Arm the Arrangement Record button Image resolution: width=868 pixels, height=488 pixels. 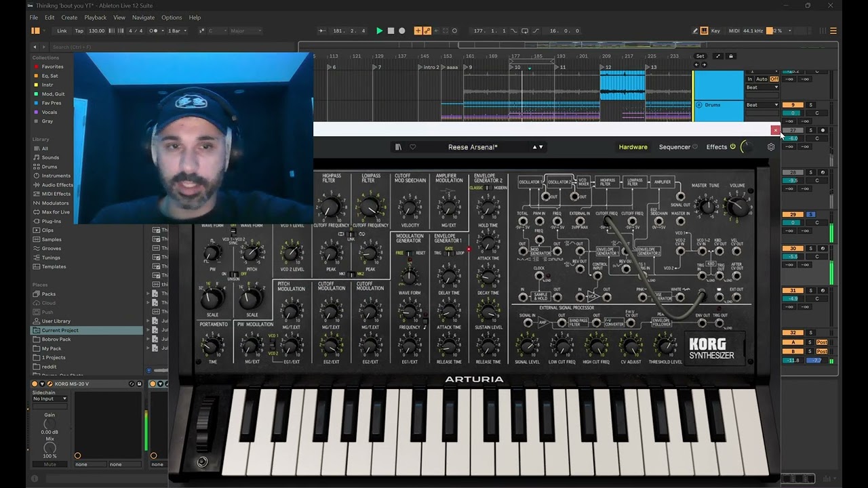pos(402,30)
